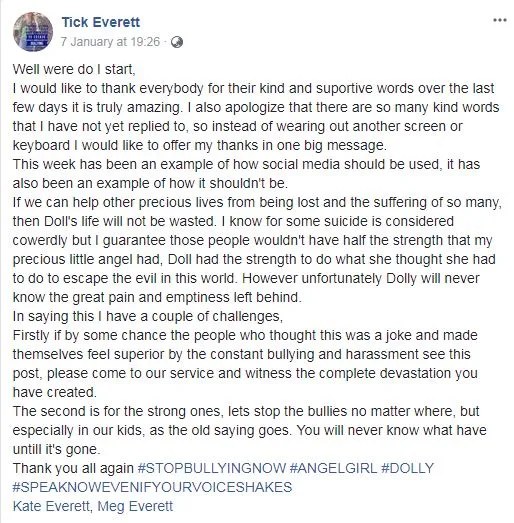
Task: Follow the #STOPBULLYINGNOW hashtag
Action: coord(212,468)
